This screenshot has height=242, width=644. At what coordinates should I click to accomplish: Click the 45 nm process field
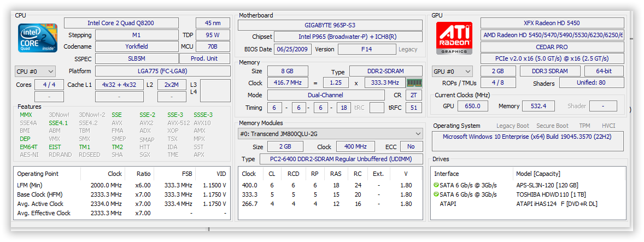click(213, 23)
